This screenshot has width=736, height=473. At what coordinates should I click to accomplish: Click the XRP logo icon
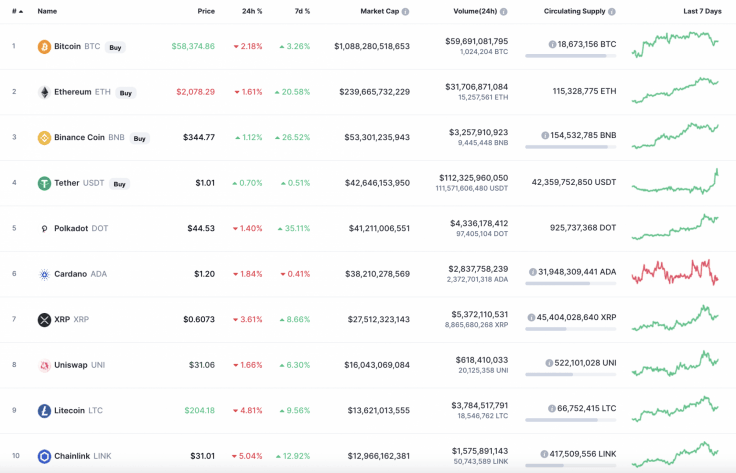tap(44, 320)
